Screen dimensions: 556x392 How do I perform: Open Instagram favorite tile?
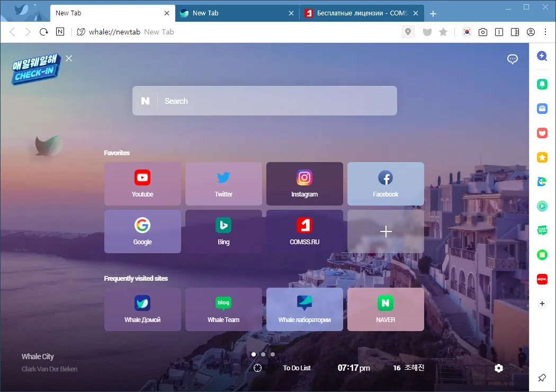[304, 184]
